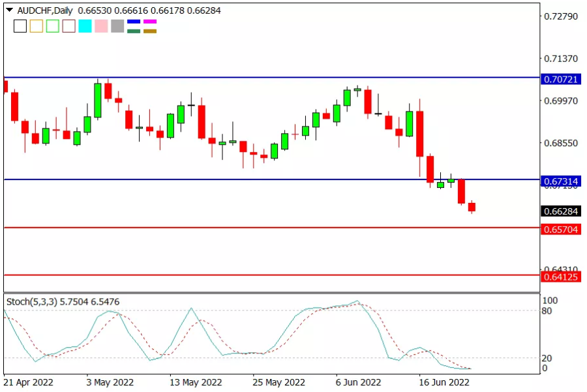Select the brown-outlined square swatch
Viewport: 587px width, 392px height.
tap(69, 26)
